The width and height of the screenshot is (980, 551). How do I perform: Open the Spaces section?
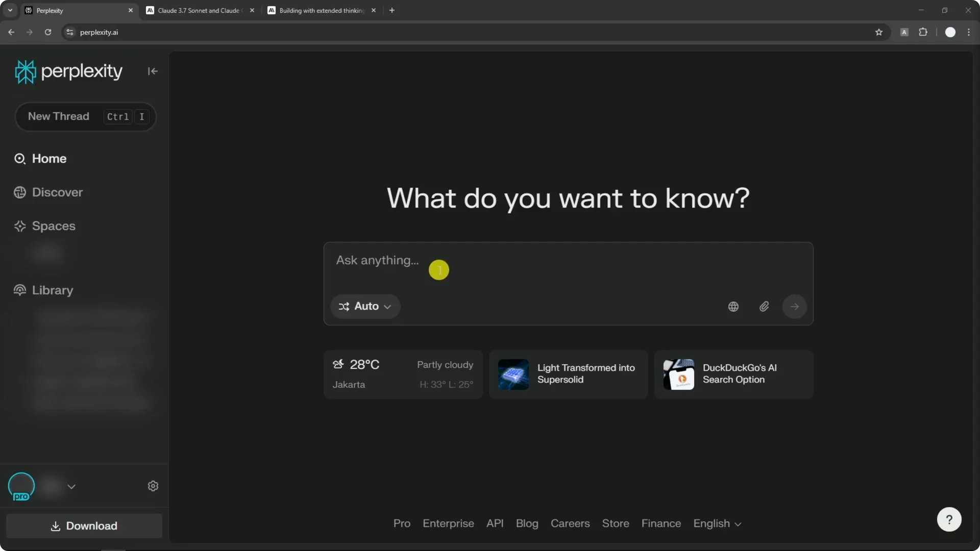(x=53, y=226)
